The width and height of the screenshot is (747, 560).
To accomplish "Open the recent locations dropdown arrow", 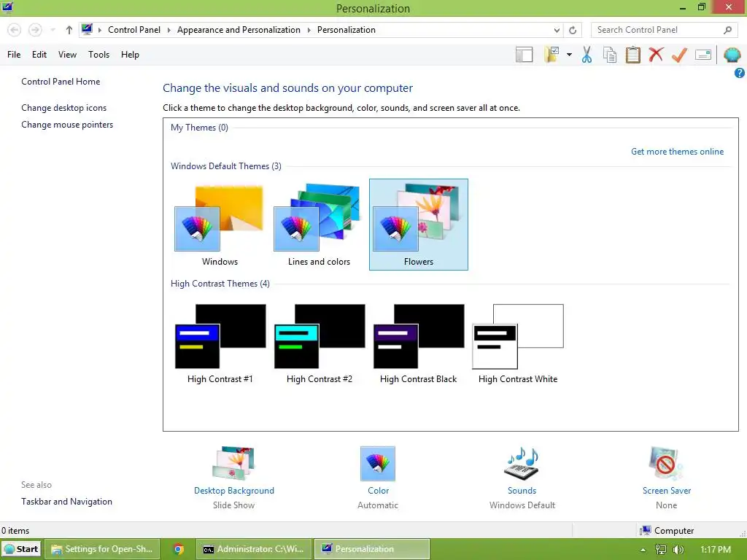I will (53, 30).
